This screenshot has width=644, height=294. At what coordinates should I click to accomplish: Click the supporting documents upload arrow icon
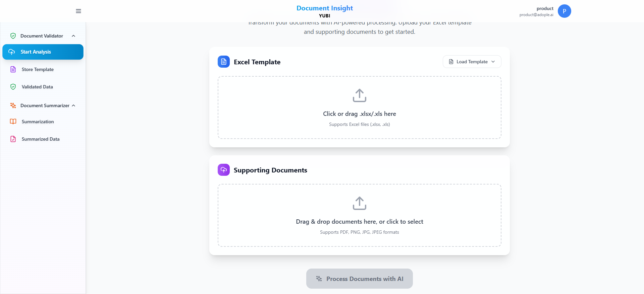coord(359,203)
